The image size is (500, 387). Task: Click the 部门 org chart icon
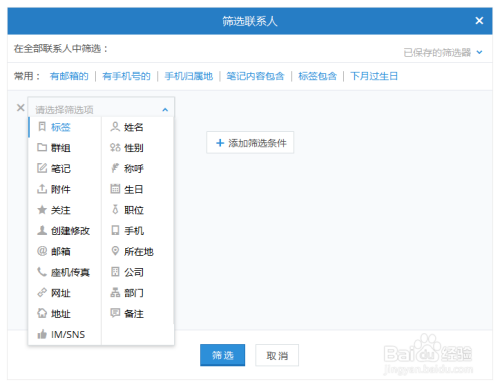click(x=115, y=293)
